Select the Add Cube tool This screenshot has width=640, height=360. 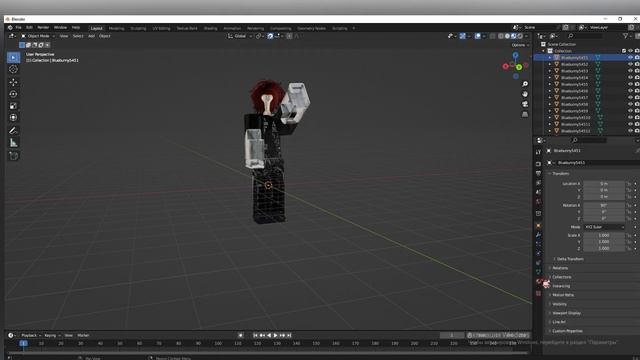[13, 156]
